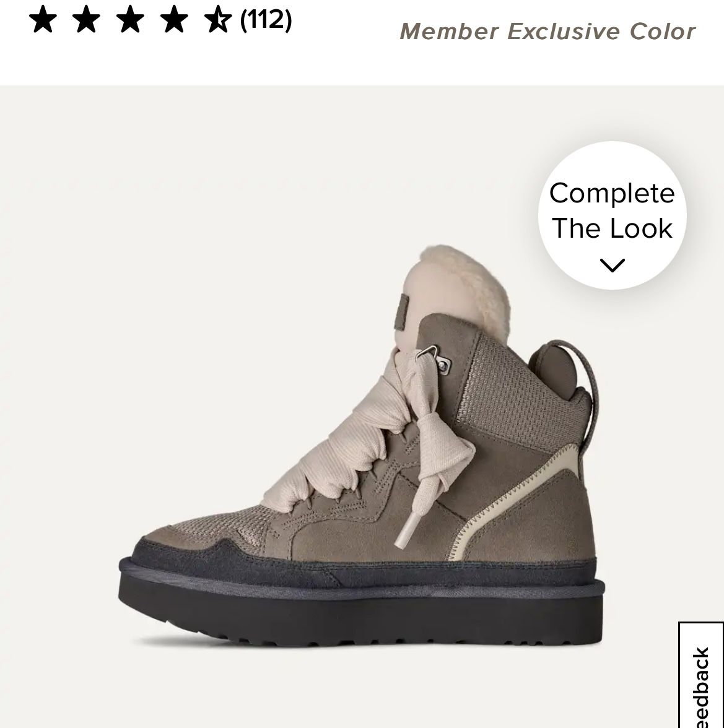This screenshot has height=728, width=724.
Task: Click the half-filled fifth rating star
Action: (217, 20)
